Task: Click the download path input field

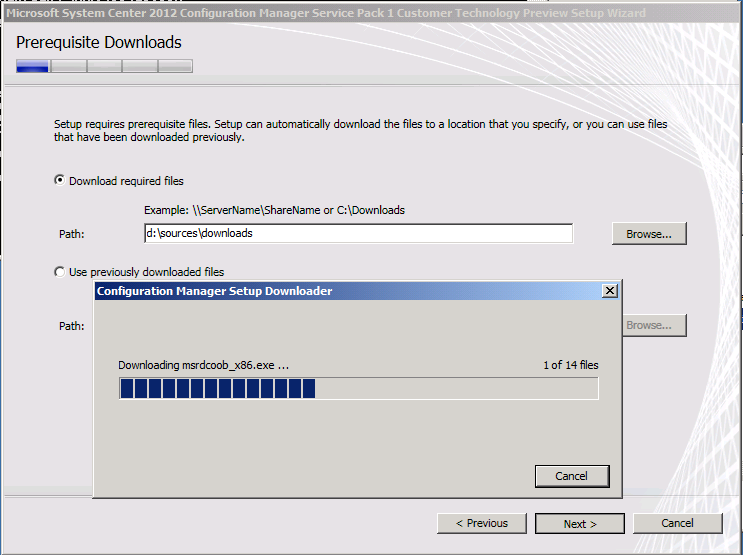Action: pos(358,233)
